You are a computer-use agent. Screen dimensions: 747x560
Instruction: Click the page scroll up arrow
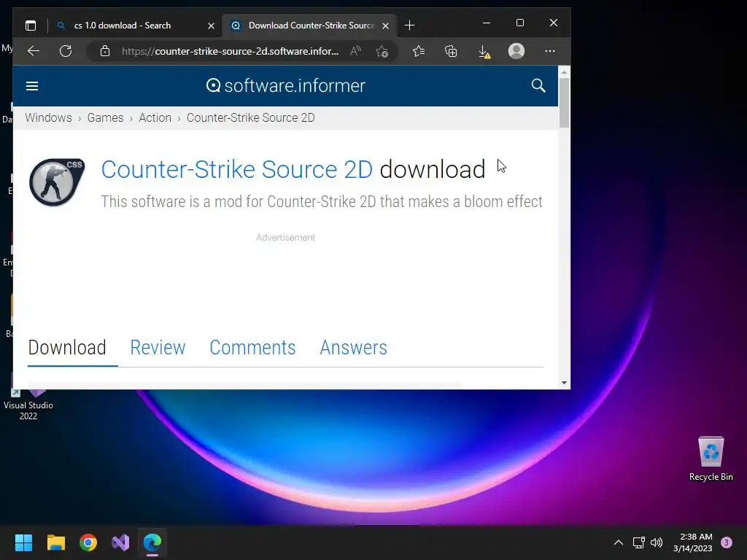tap(564, 72)
